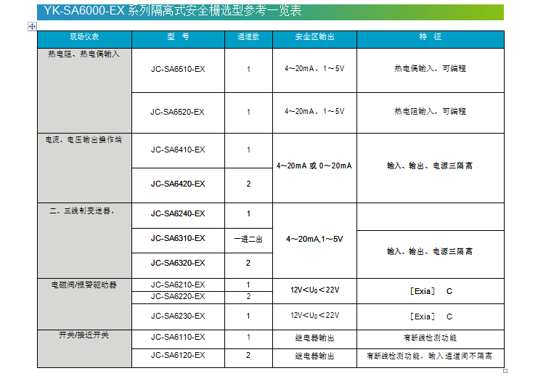Click the cell 开关/接近开关
Viewport: 538px width, 392px height.
(x=84, y=348)
